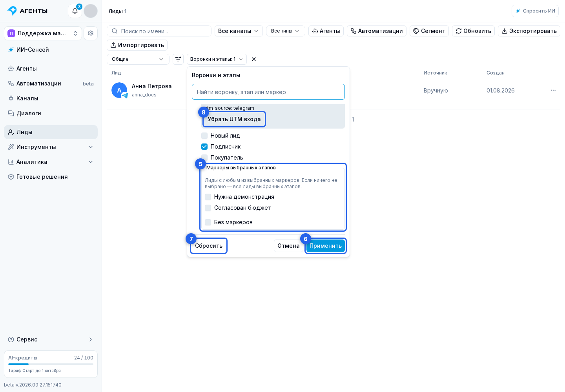
Task: Toggle the Покупатель checkbox
Action: pyautogui.click(x=204, y=157)
